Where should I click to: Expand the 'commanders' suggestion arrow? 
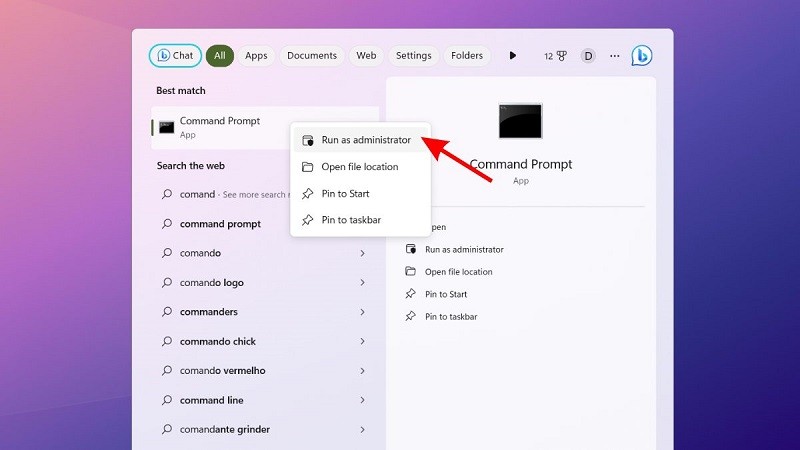[362, 312]
